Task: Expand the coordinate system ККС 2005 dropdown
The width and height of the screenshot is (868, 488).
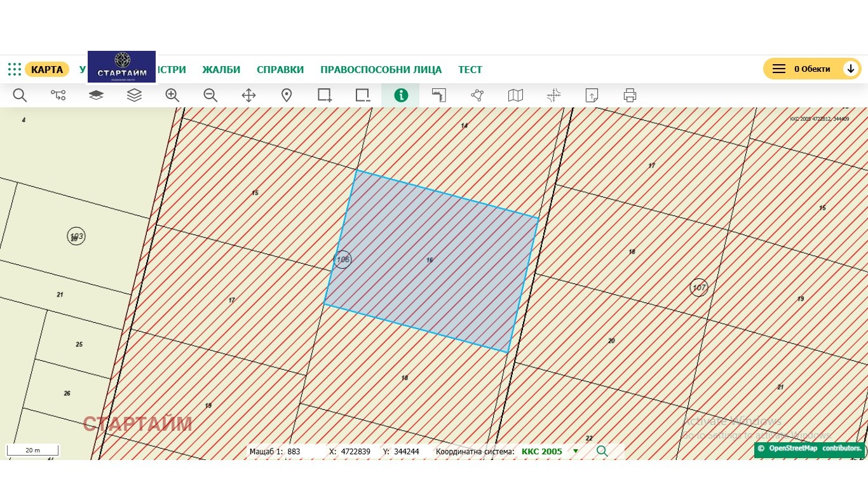Action: [x=576, y=452]
